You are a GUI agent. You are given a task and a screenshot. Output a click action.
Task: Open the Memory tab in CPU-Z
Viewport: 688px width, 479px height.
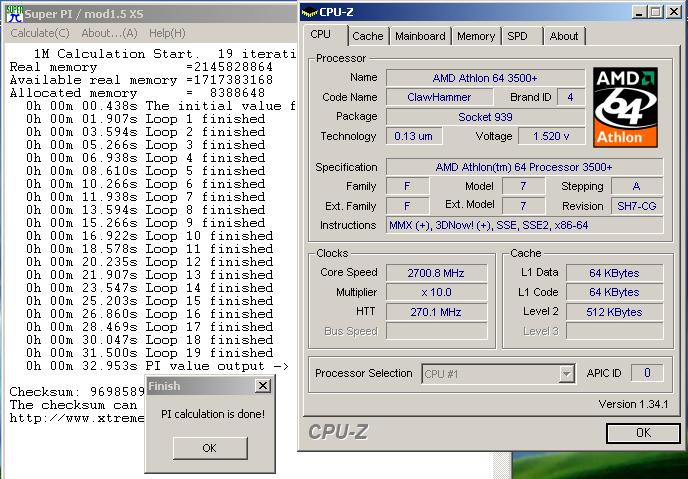point(476,36)
